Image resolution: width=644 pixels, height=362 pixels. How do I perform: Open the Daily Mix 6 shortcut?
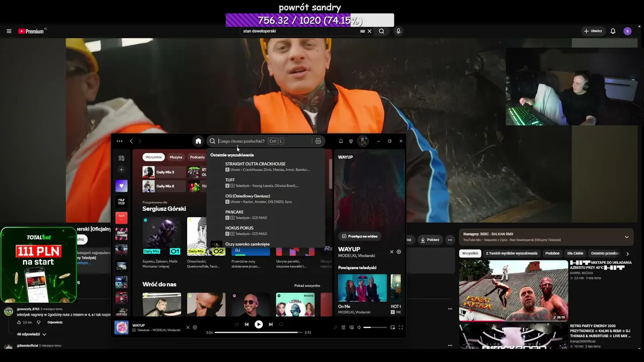point(163,186)
